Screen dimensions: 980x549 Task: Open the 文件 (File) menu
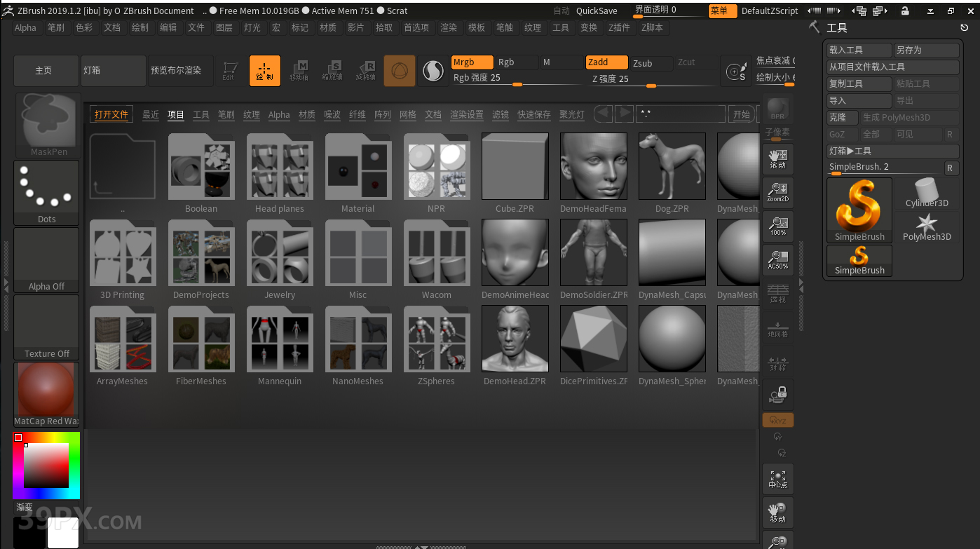click(x=196, y=28)
